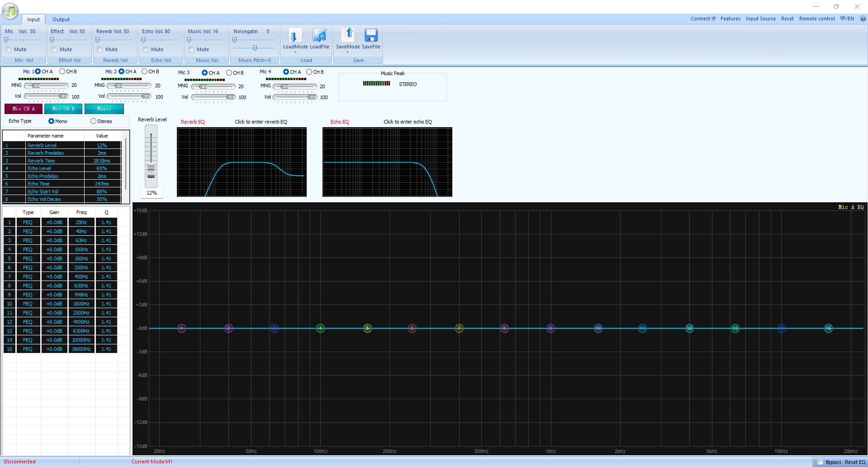Select EQ band node 12 on graph
This screenshot has height=467, width=868.
pos(689,328)
